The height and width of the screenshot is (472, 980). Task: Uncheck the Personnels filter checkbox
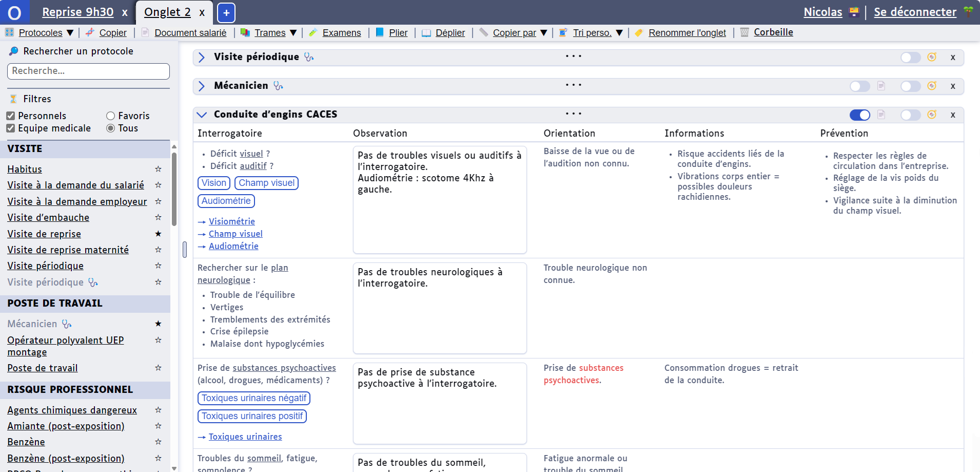coord(10,115)
